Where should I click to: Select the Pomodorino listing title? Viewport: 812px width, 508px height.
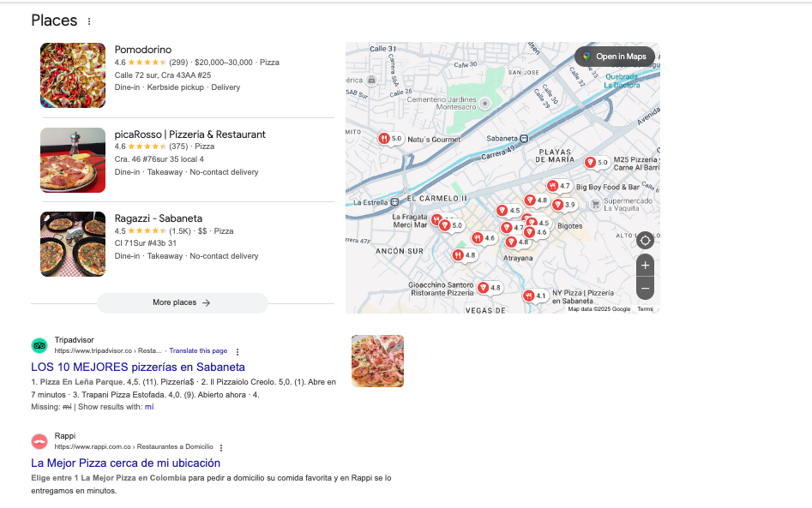[142, 49]
